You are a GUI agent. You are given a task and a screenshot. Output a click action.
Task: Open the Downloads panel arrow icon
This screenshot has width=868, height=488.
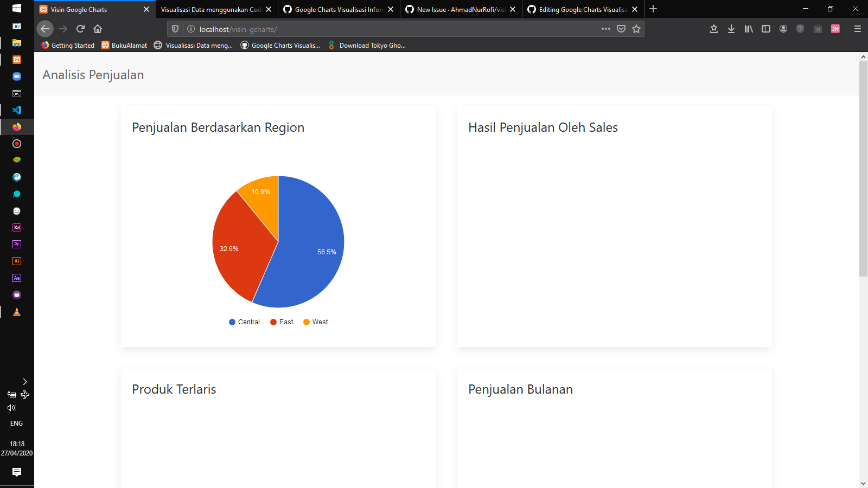click(731, 29)
